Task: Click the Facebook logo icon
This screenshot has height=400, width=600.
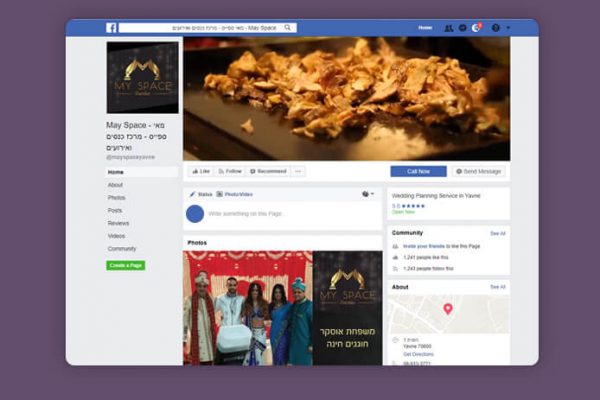Action: [x=111, y=28]
